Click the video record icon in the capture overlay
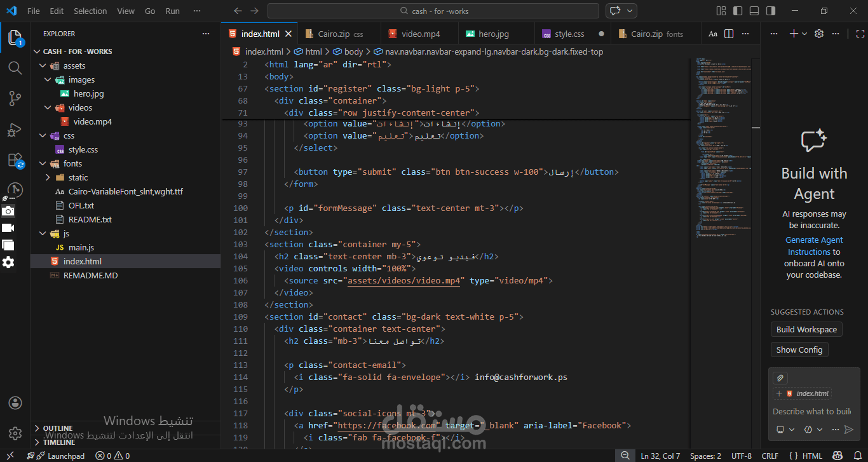The width and height of the screenshot is (868, 462). coord(8,228)
